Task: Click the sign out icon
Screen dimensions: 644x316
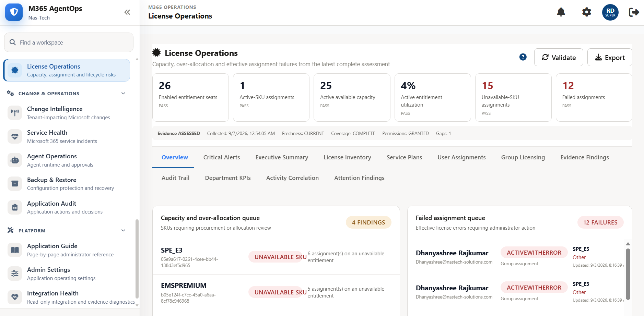Action: tap(634, 12)
